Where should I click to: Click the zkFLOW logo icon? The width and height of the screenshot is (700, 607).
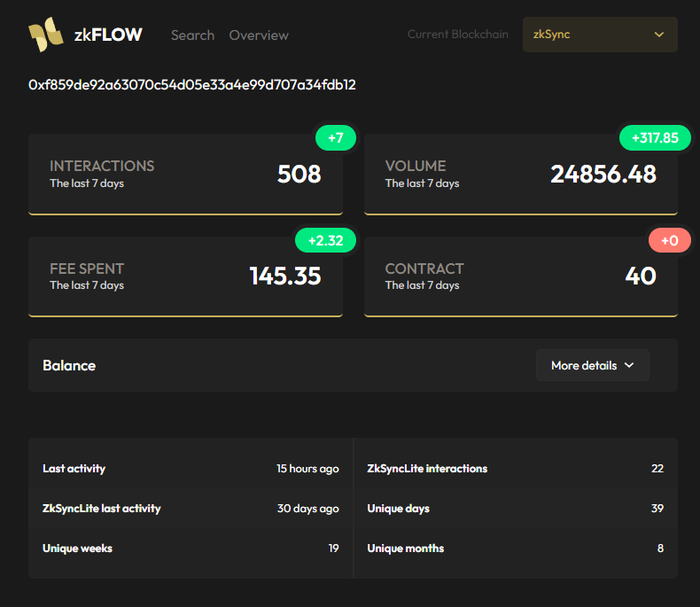[x=45, y=35]
